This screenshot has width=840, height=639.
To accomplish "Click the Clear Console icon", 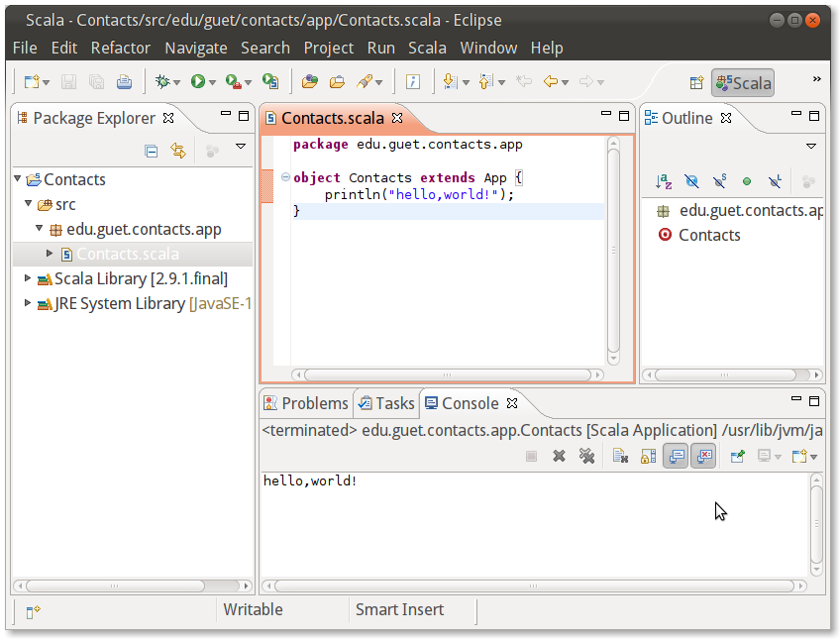I will pos(620,456).
